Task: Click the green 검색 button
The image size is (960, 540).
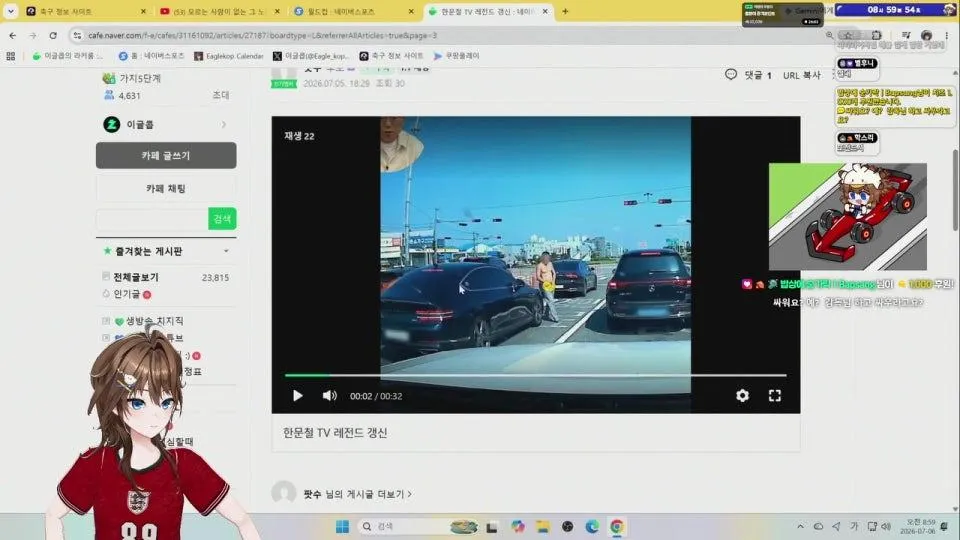Action: (x=222, y=219)
